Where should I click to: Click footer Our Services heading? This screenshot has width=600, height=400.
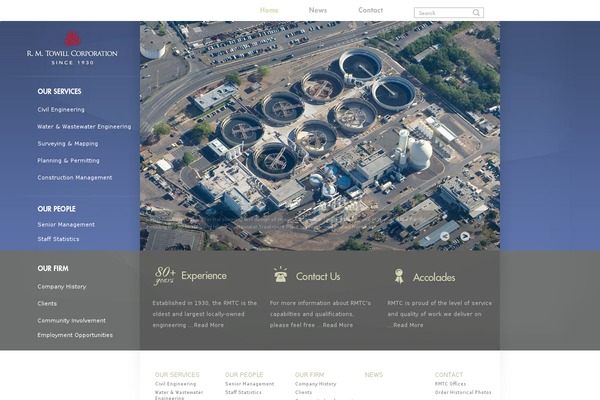coord(177,375)
